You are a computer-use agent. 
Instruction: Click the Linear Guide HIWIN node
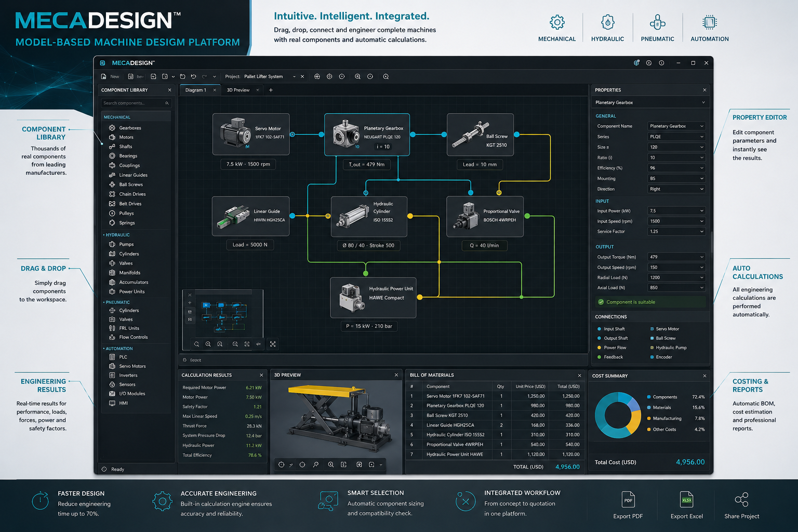click(251, 216)
